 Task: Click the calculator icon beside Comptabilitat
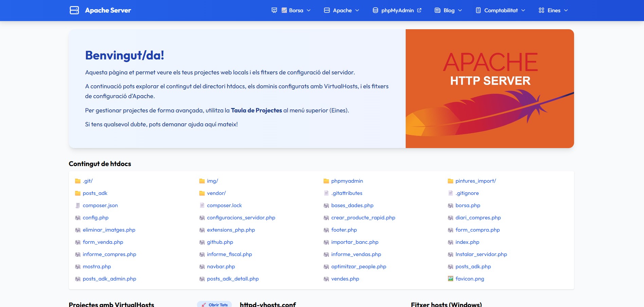tap(479, 10)
